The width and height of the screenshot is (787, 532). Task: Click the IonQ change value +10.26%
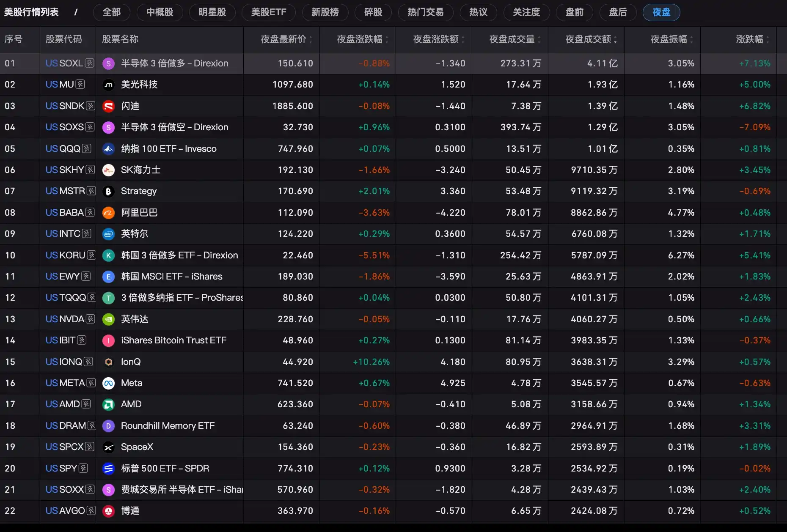371,362
